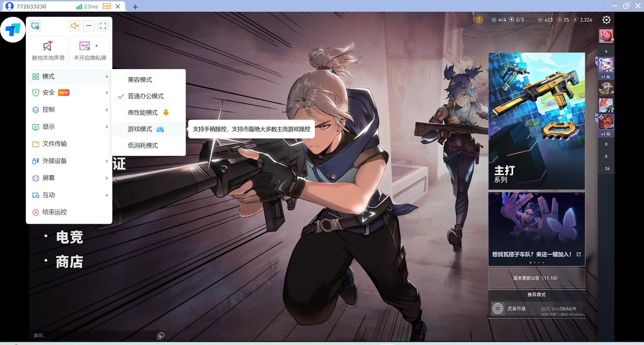This screenshot has width=644, height=345.
Task: Open the 主打系列 weapon skin banner
Action: (536, 121)
